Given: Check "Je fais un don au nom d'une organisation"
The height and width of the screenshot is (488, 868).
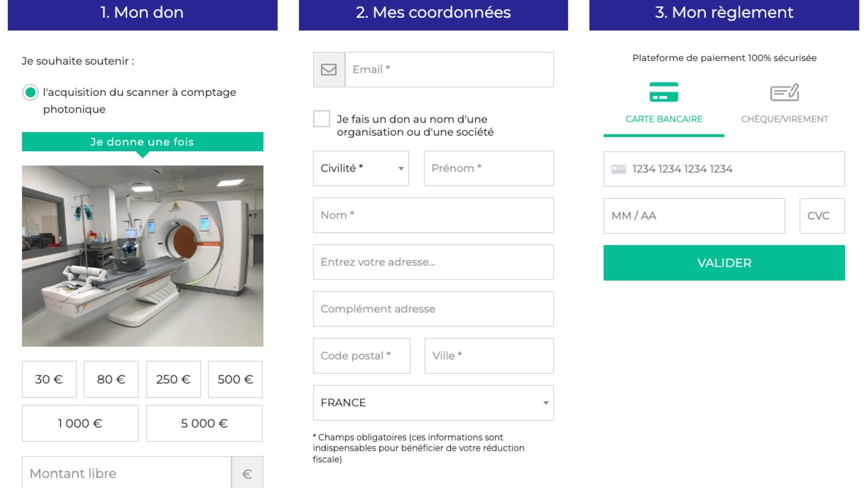Looking at the screenshot, I should pyautogui.click(x=321, y=118).
